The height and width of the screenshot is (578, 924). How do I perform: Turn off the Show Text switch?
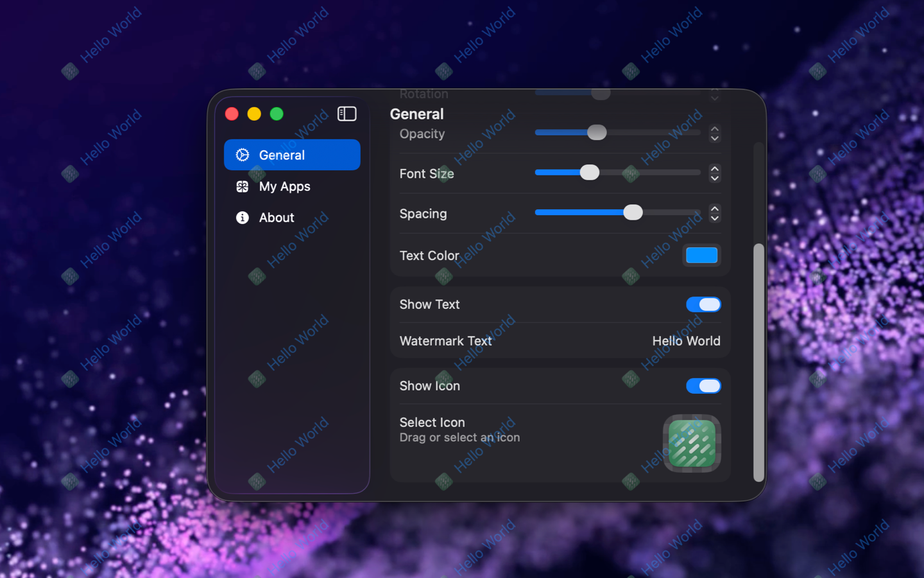click(x=703, y=304)
